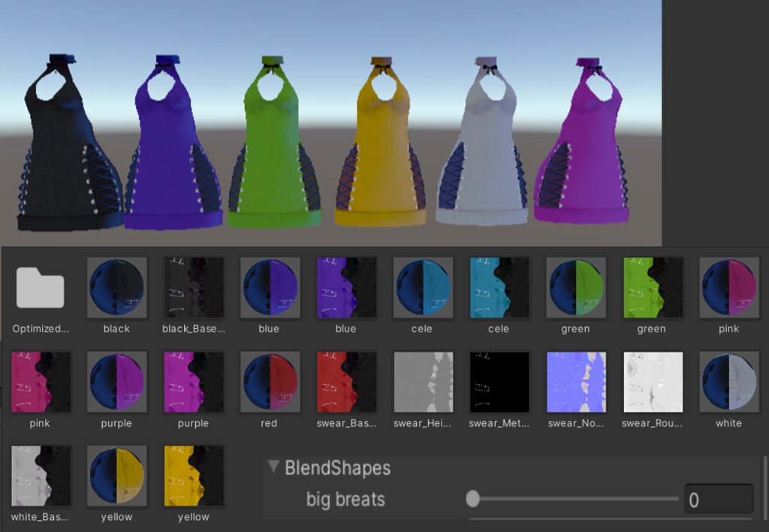Select the red material sphere
Screen dimensions: 769x532
click(270, 382)
